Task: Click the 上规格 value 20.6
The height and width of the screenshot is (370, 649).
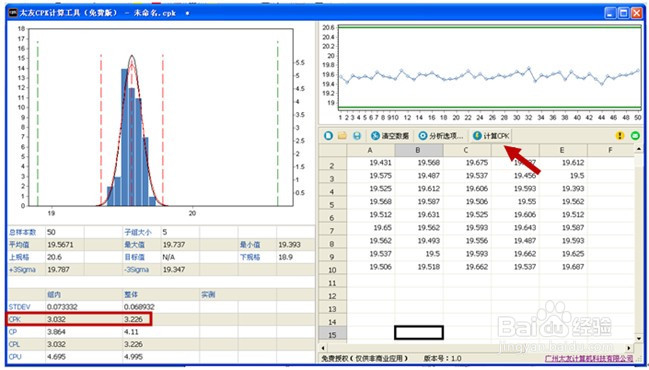Action: pos(54,257)
